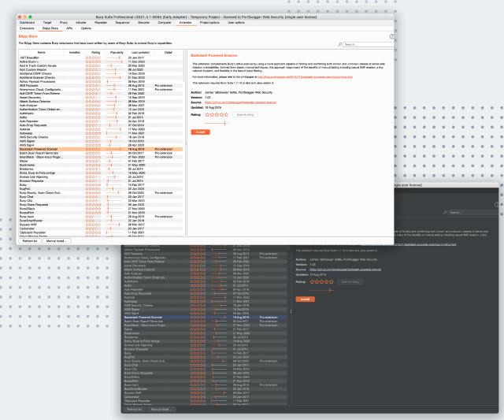Sort list by Detail column header
The image size is (504, 420).
click(168, 52)
